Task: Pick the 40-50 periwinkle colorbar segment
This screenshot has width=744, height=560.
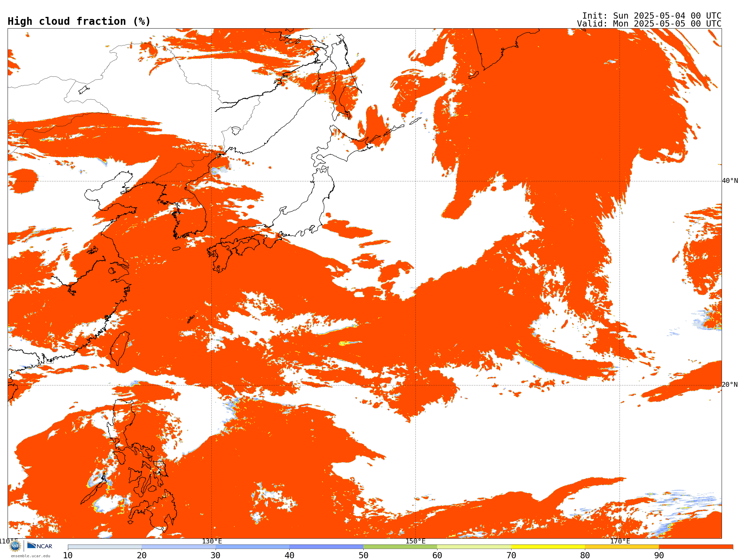Action: [x=326, y=547]
